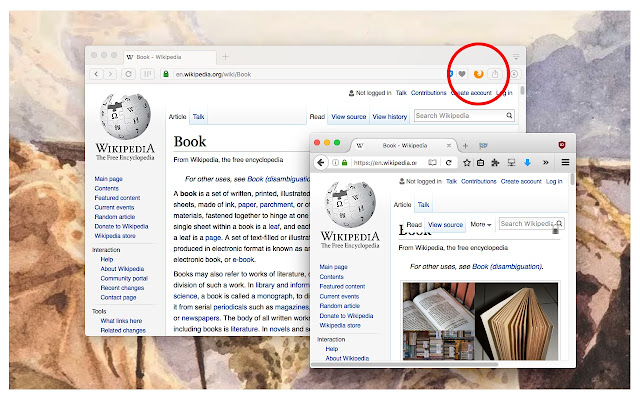Open Recent changes in Safari sidebar

click(x=122, y=288)
